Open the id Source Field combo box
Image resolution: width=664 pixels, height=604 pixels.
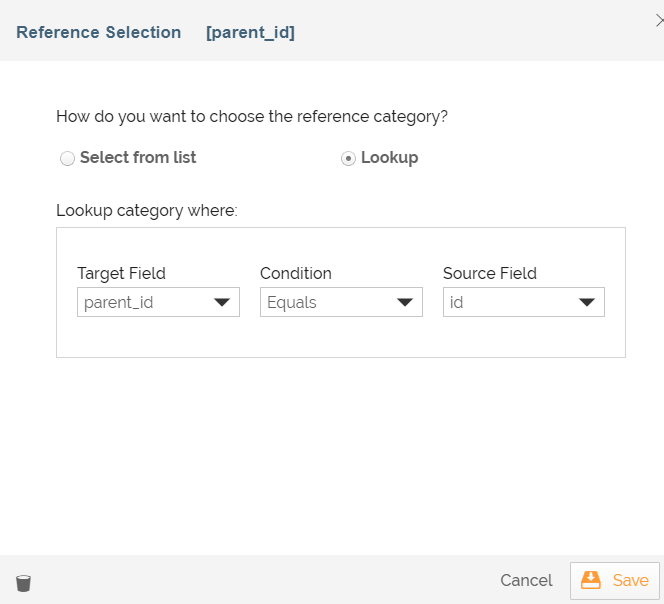[510, 303]
